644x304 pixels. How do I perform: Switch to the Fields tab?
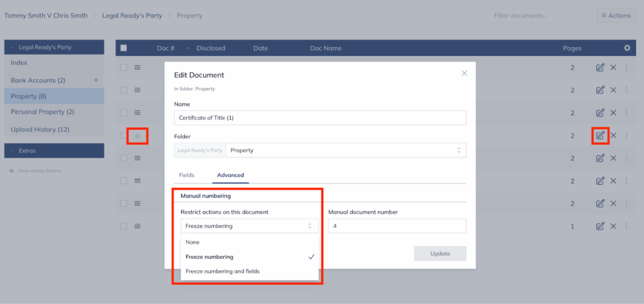click(x=187, y=175)
